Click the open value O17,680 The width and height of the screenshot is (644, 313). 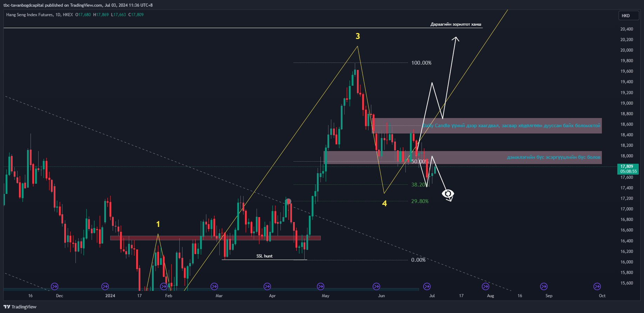click(83, 15)
